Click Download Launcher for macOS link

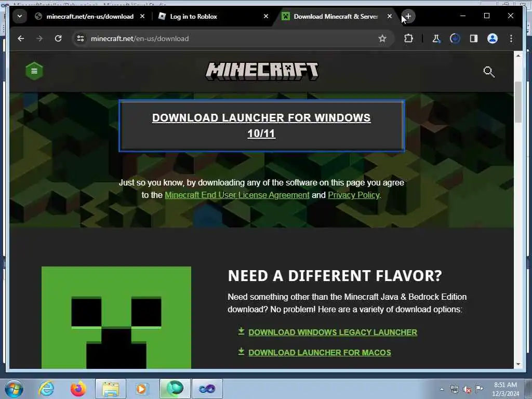point(320,353)
